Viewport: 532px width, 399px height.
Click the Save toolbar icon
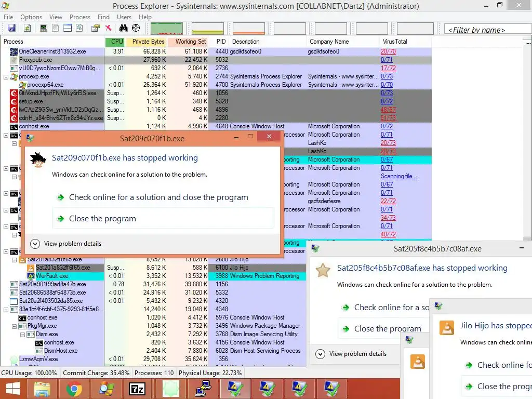11,28
